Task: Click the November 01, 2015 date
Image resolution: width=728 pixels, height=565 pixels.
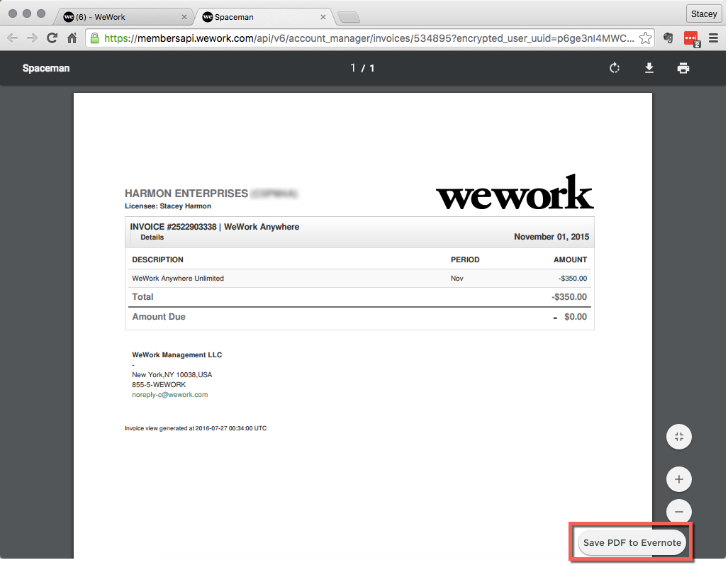Action: pos(551,237)
